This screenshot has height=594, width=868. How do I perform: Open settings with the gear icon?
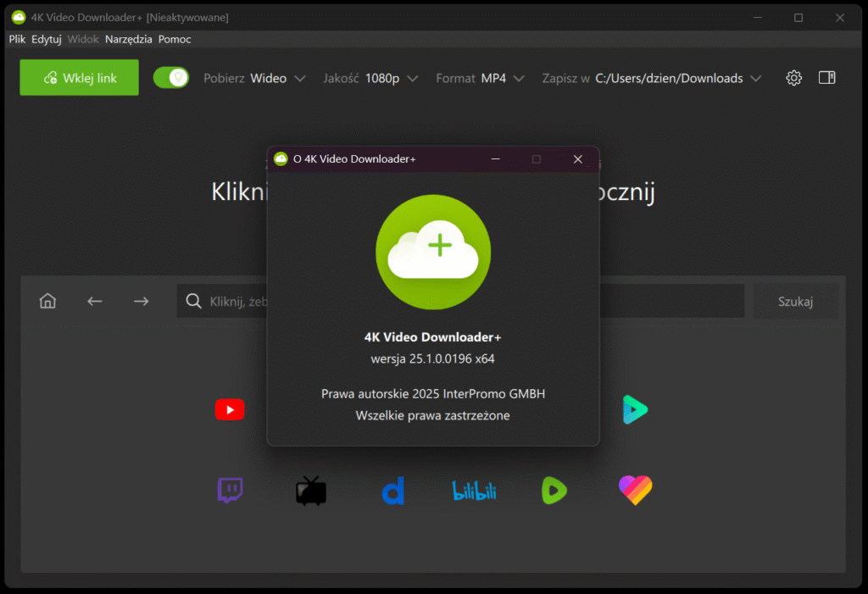click(x=793, y=78)
